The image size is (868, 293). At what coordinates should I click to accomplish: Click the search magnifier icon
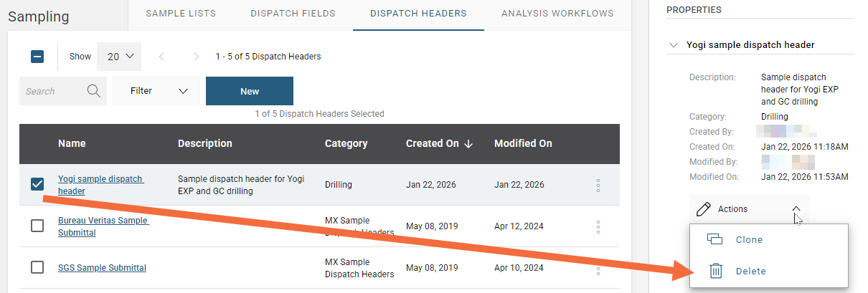pyautogui.click(x=93, y=91)
